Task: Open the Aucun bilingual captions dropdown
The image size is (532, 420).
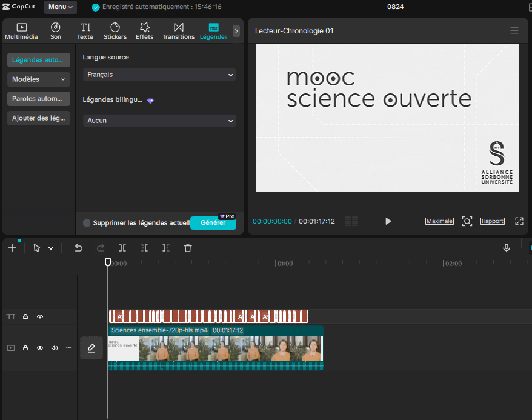Action: click(159, 121)
